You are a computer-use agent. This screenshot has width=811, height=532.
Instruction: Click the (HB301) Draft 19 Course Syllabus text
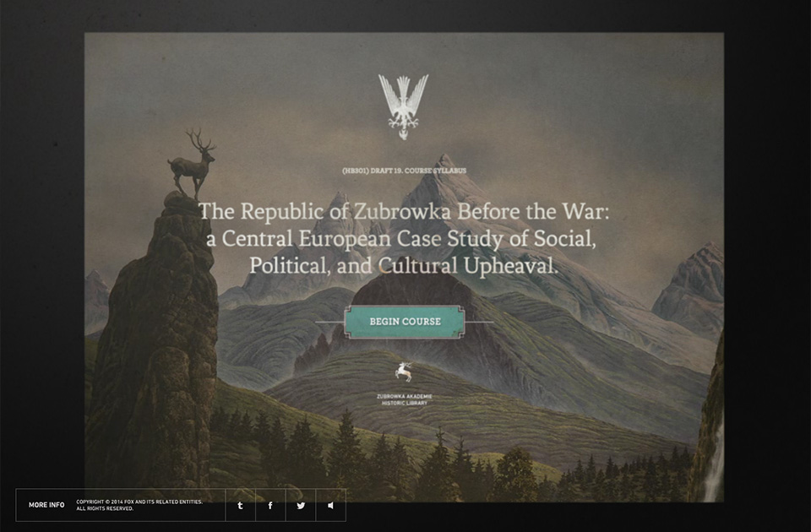pos(405,171)
